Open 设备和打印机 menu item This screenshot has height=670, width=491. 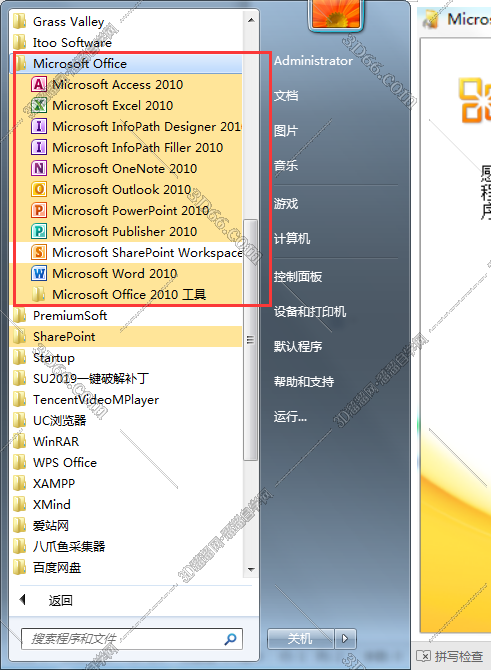coord(310,311)
